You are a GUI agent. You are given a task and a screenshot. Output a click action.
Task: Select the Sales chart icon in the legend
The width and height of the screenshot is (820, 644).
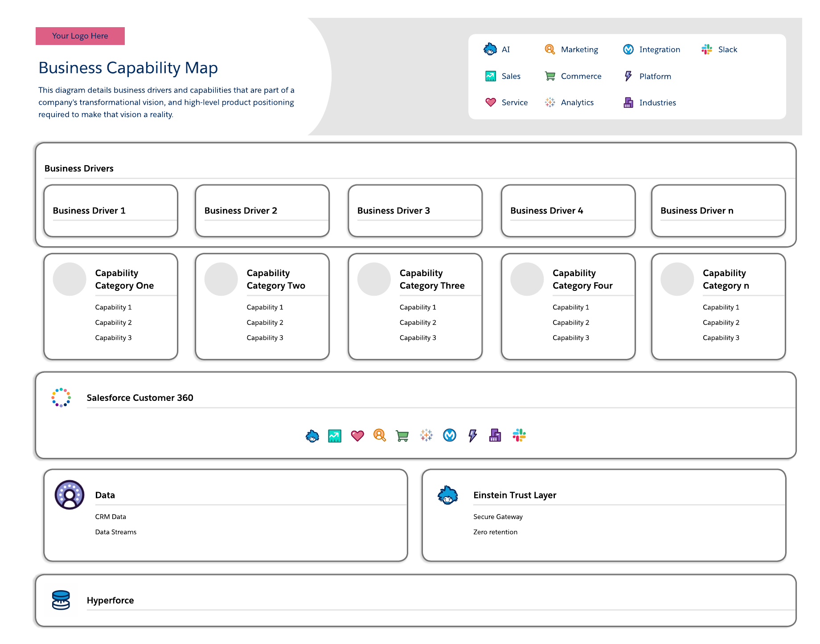coord(491,76)
